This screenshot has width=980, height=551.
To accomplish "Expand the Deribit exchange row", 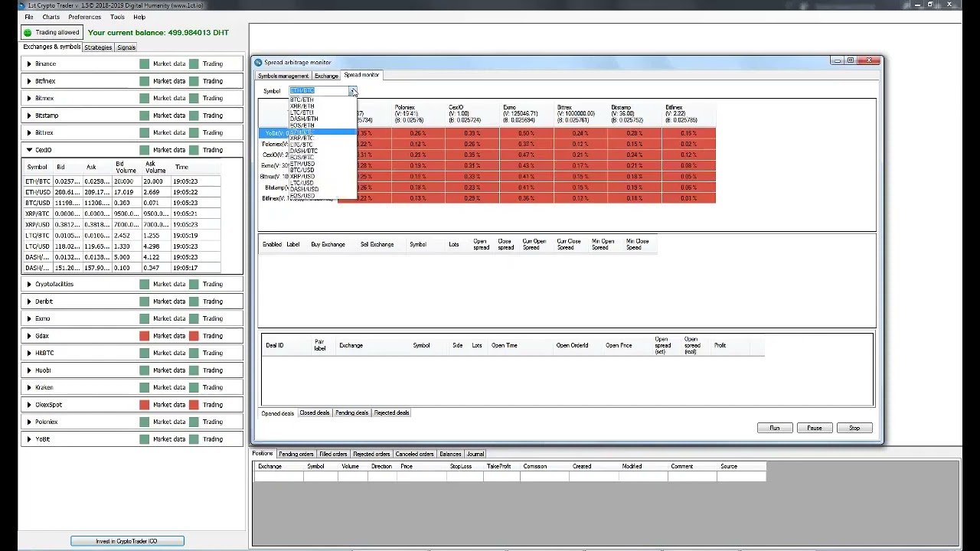I will pyautogui.click(x=29, y=302).
